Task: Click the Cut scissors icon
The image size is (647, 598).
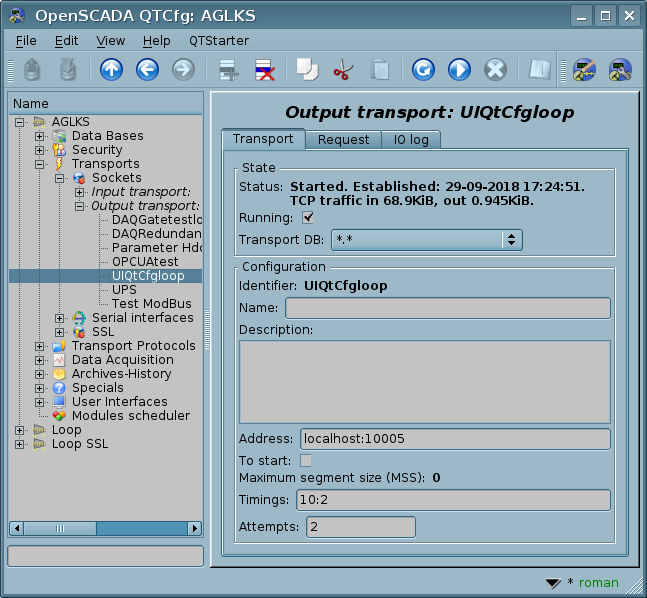Action: 343,69
